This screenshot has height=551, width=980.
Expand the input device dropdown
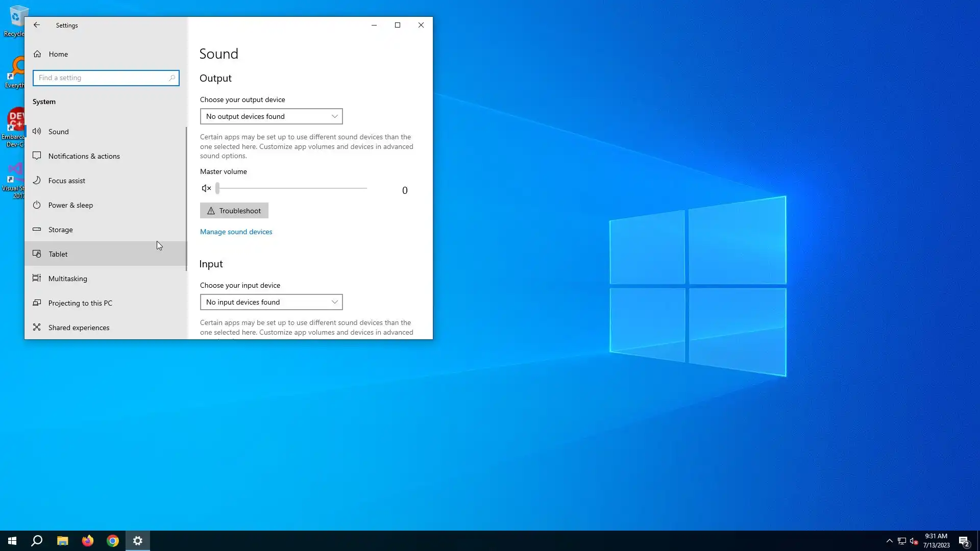pos(271,302)
